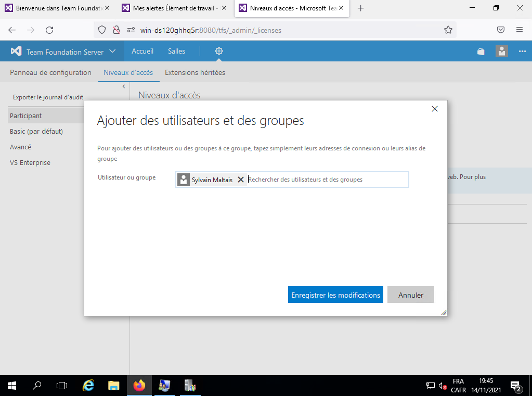Collapse the left access levels pane
Screen dimensions: 532x396
pyautogui.click(x=124, y=86)
